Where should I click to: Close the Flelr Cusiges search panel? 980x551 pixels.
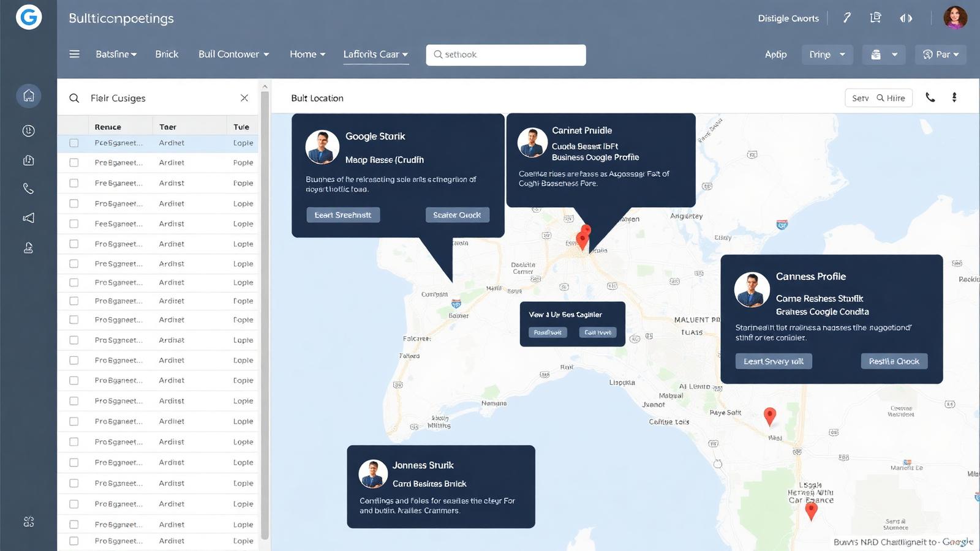pos(244,98)
